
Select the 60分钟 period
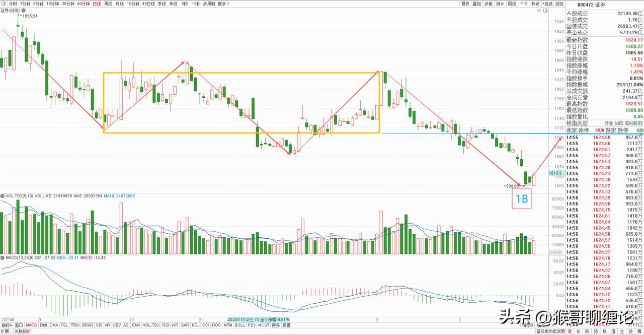[84, 3]
